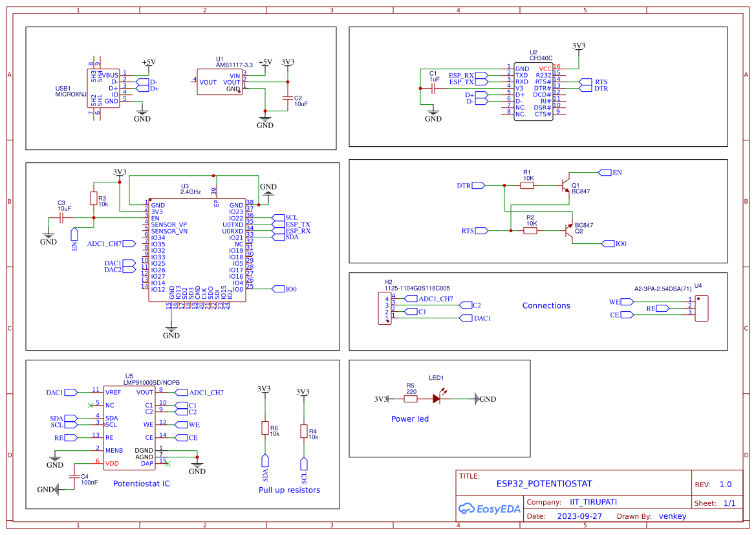Viewport: 756px width, 535px height.
Task: Click resistor R2 10K symbol
Action: [x=530, y=231]
